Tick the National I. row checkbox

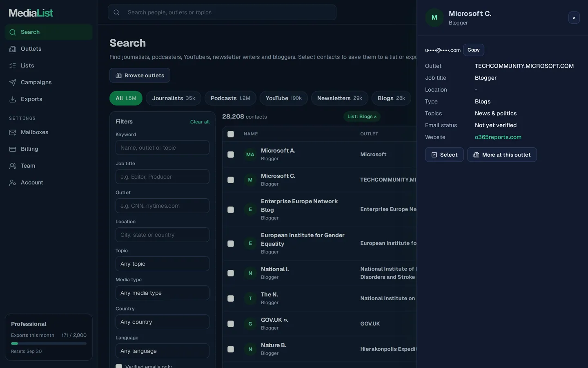tap(231, 273)
